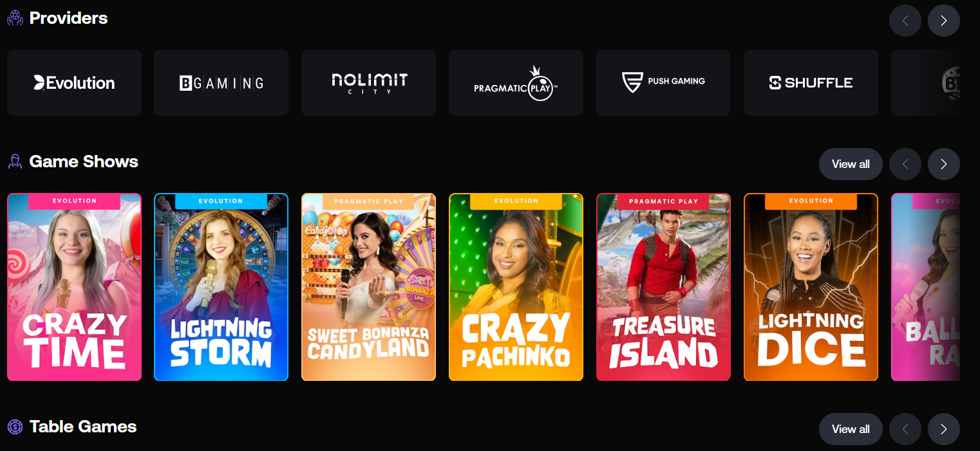Image resolution: width=980 pixels, height=451 pixels.
Task: Click the Game Shows section icon
Action: [15, 161]
